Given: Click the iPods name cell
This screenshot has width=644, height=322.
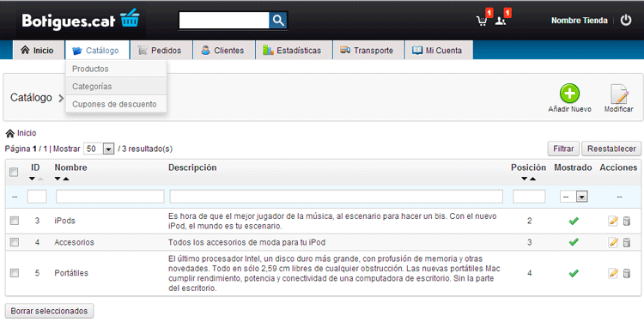Looking at the screenshot, I should coord(65,221).
